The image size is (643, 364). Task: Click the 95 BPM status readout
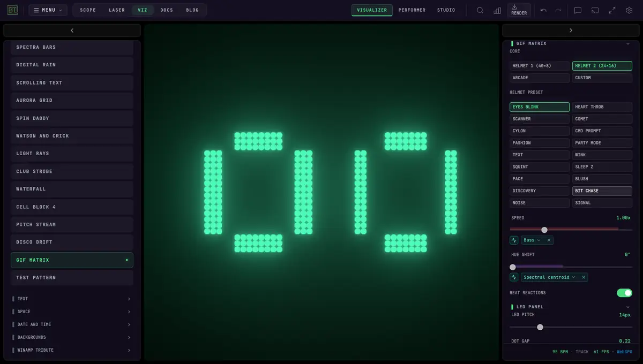(560, 352)
